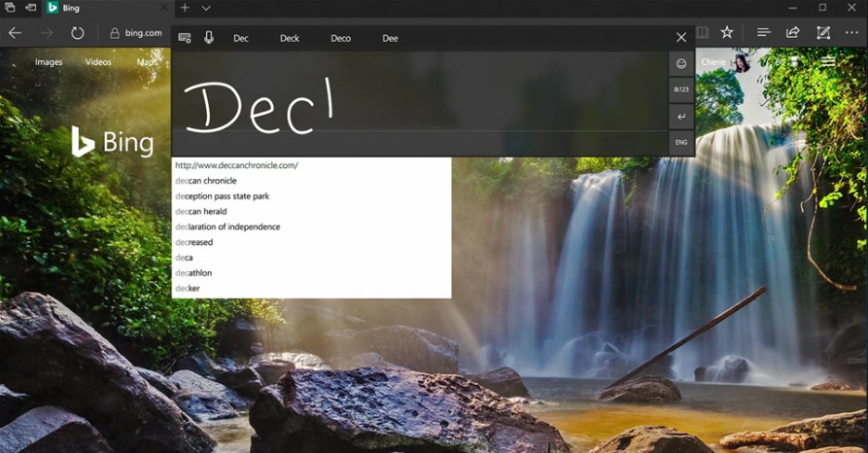
Task: Open the Maps link on Bing
Action: click(x=147, y=62)
